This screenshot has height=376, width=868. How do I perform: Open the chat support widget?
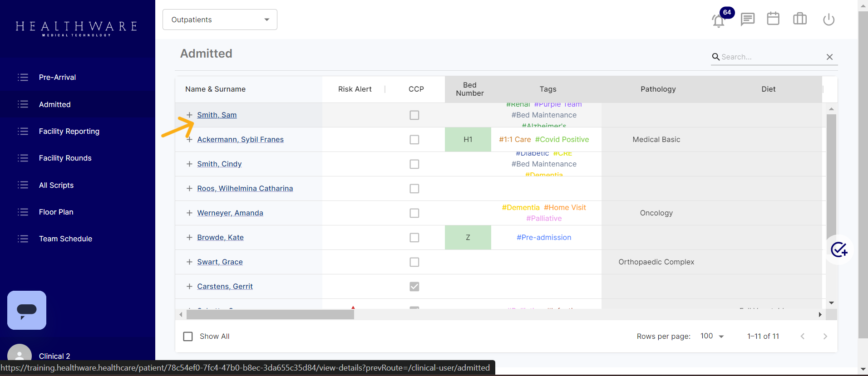pos(27,310)
